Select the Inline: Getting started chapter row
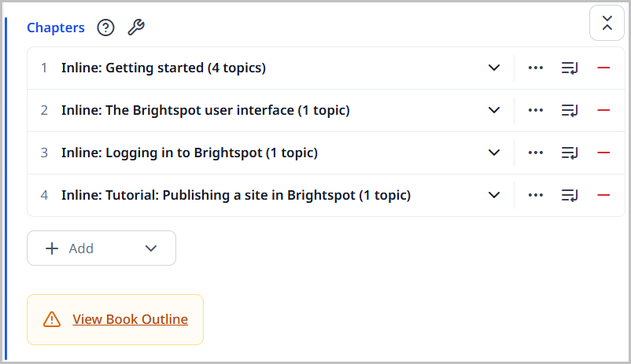Screen dimensions: 631x364 click(x=164, y=68)
